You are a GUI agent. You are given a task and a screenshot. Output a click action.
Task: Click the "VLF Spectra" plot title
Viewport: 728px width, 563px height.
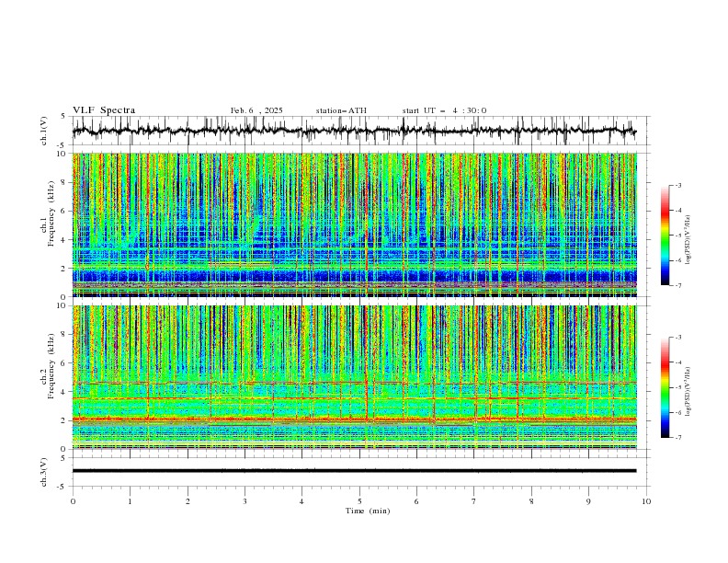104,110
